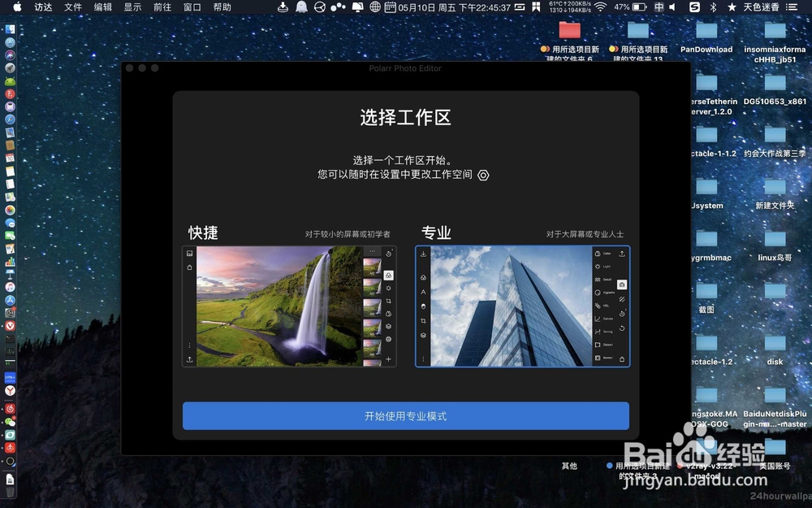
Task: Open Messages blue bubble in Dock
Action: coord(10,223)
